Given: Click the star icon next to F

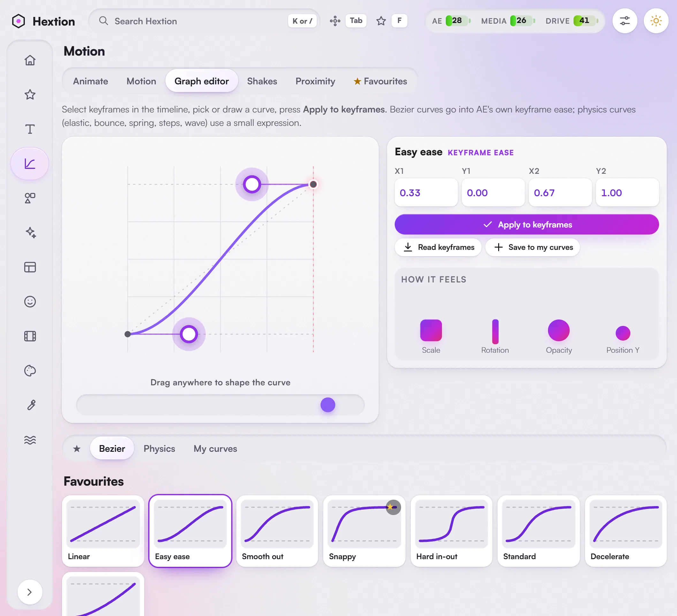Looking at the screenshot, I should tap(381, 21).
